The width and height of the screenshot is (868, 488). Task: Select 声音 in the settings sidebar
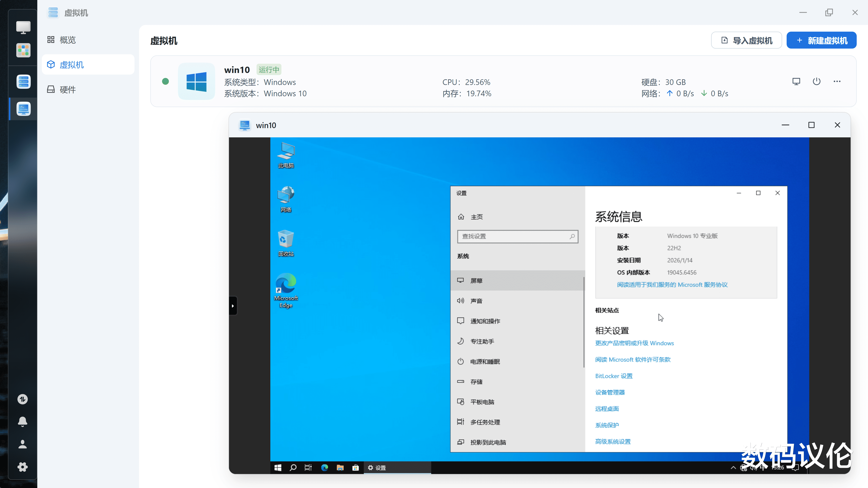pyautogui.click(x=476, y=301)
